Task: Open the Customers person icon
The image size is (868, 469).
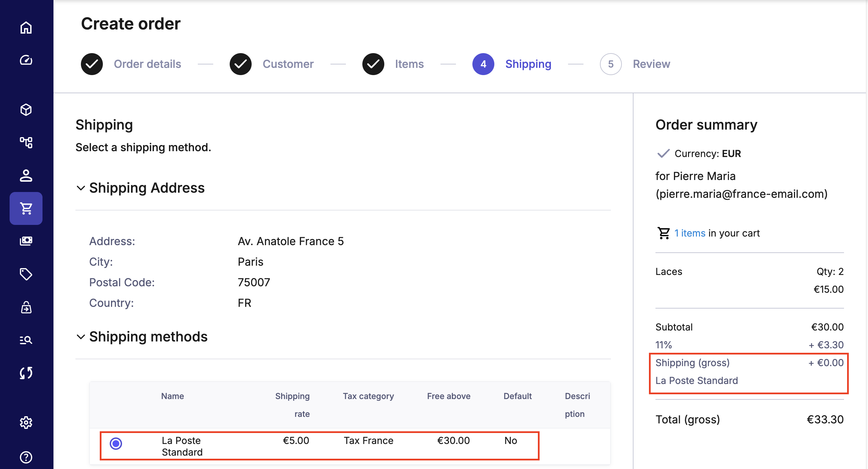Action: (26, 176)
